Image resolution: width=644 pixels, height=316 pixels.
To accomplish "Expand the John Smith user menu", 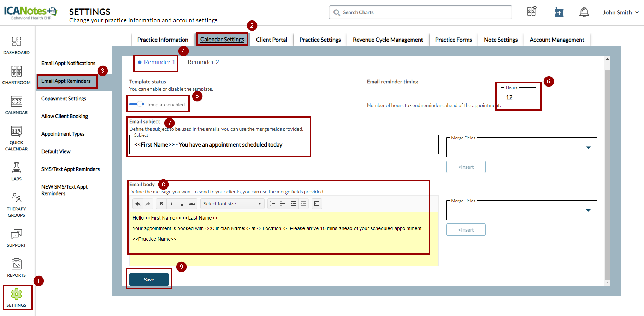I will pos(620,12).
